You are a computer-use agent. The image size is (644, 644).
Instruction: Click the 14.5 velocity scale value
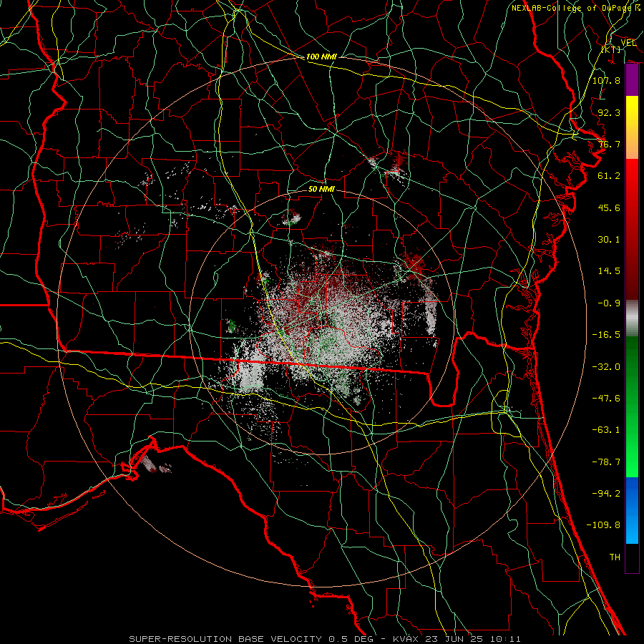pyautogui.click(x=609, y=271)
